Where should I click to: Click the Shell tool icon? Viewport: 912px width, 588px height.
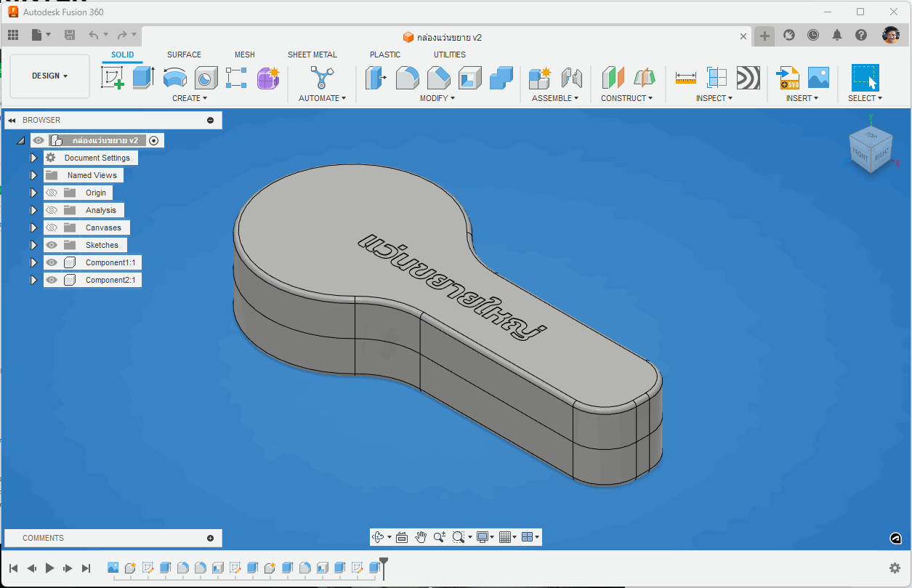[469, 77]
